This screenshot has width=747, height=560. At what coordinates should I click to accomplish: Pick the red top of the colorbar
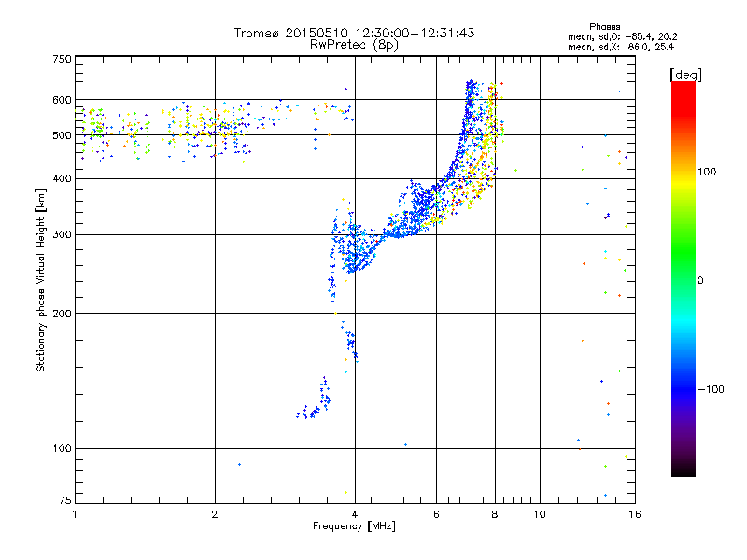(683, 87)
